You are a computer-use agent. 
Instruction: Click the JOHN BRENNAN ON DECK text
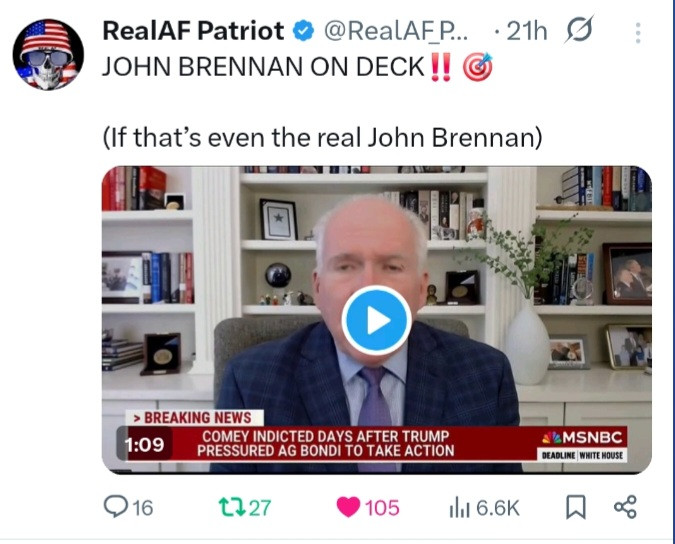point(263,67)
